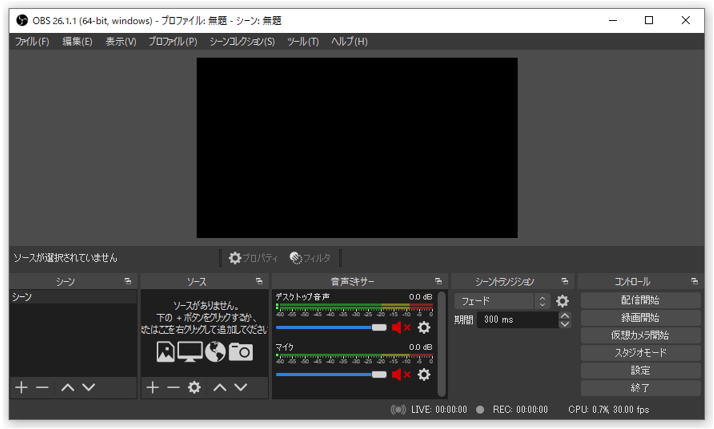This screenshot has height=429, width=714.
Task: Toggle スタジオモード on
Action: 640,353
